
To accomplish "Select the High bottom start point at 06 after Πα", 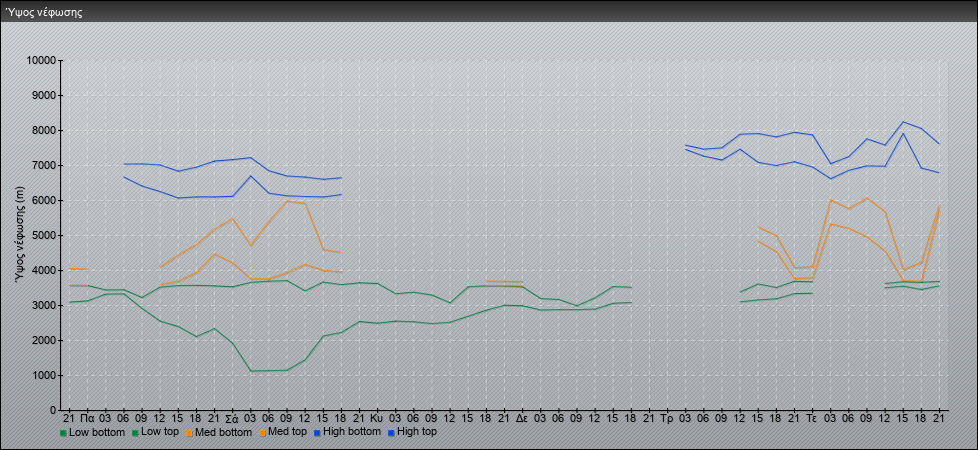I will pos(123,177).
